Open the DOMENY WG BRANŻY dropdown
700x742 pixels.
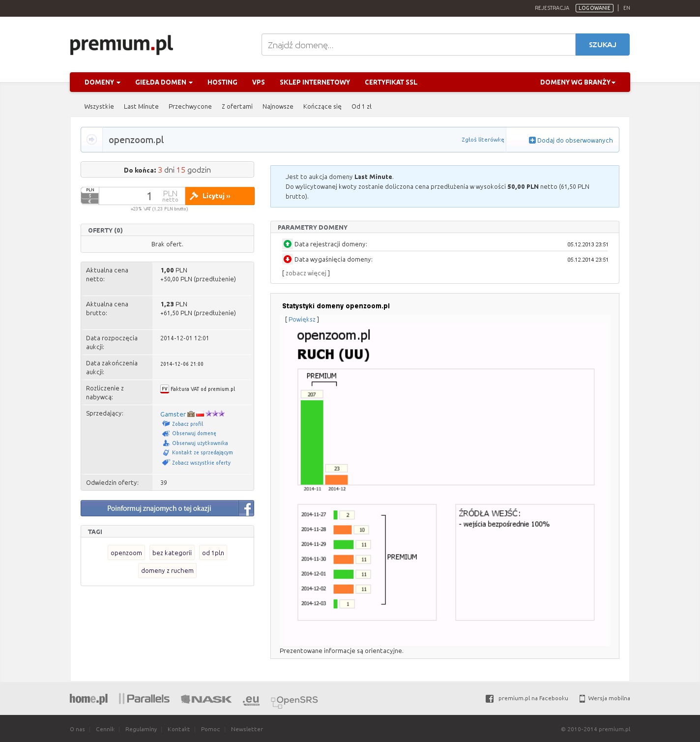pyautogui.click(x=578, y=82)
